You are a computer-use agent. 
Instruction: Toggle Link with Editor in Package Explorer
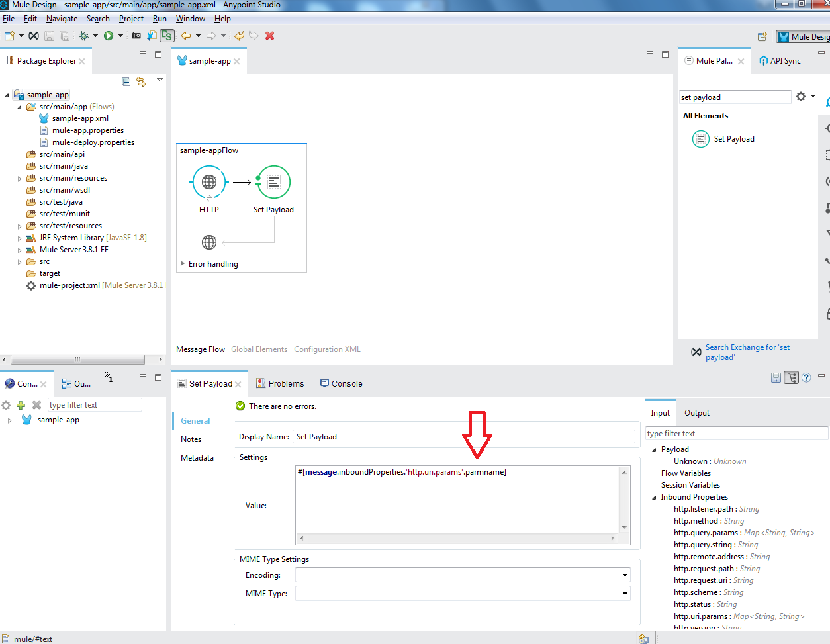(141, 81)
